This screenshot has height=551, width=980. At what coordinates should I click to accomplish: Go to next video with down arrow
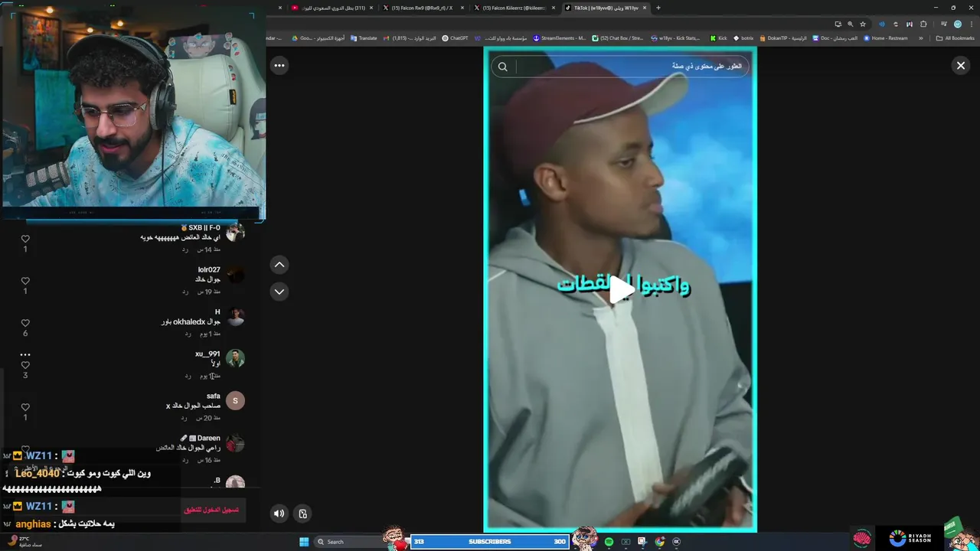tap(279, 292)
